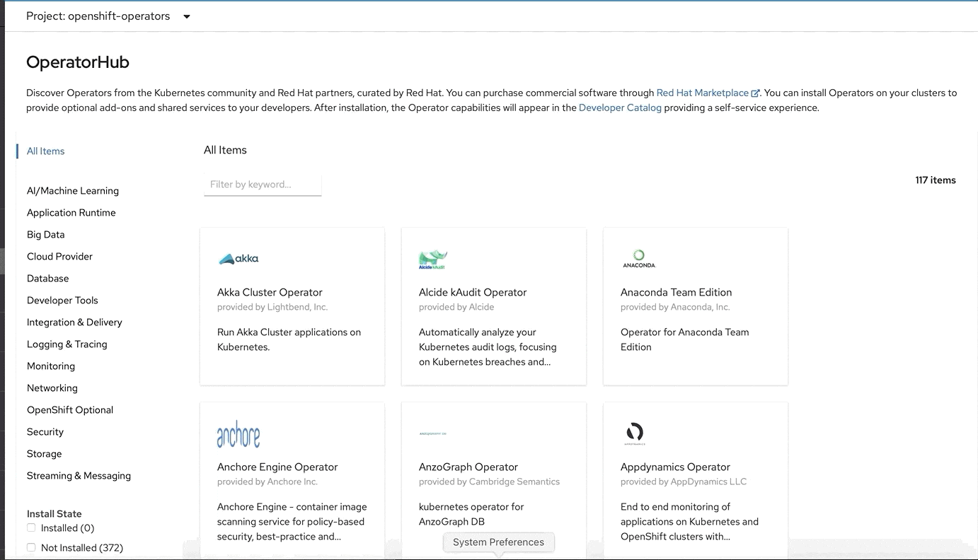Image resolution: width=978 pixels, height=560 pixels.
Task: Click the 117 items count text
Action: pyautogui.click(x=936, y=180)
